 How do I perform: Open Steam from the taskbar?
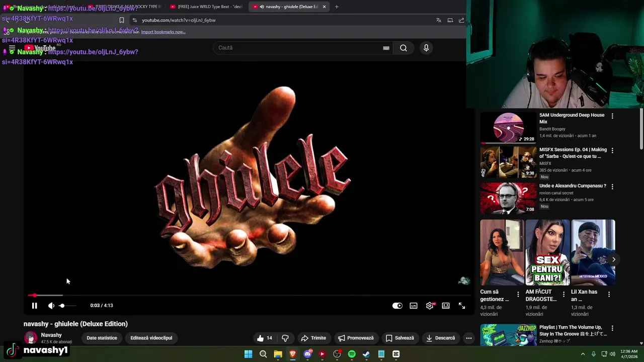pos(366,354)
